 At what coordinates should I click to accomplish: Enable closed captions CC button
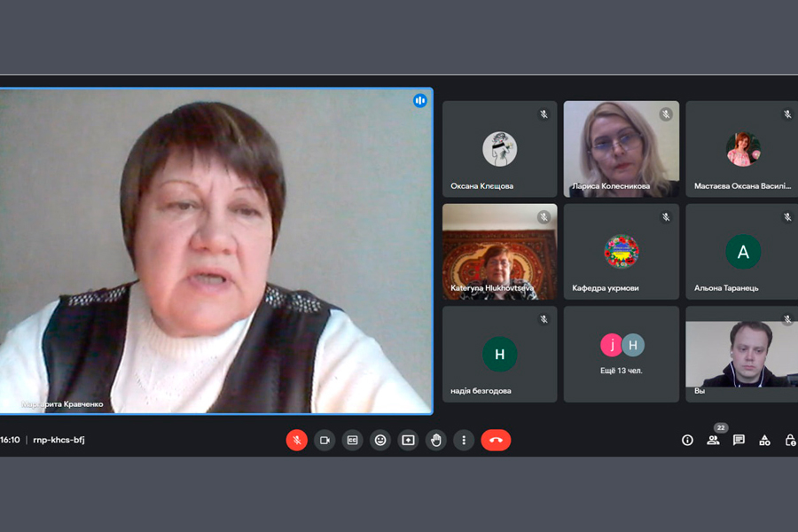(x=352, y=441)
